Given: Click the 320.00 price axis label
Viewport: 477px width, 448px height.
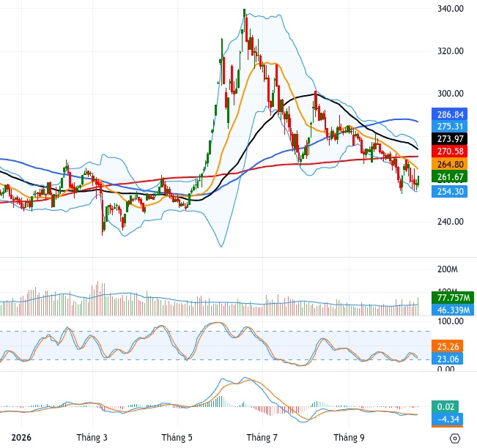Looking at the screenshot, I should tap(451, 51).
